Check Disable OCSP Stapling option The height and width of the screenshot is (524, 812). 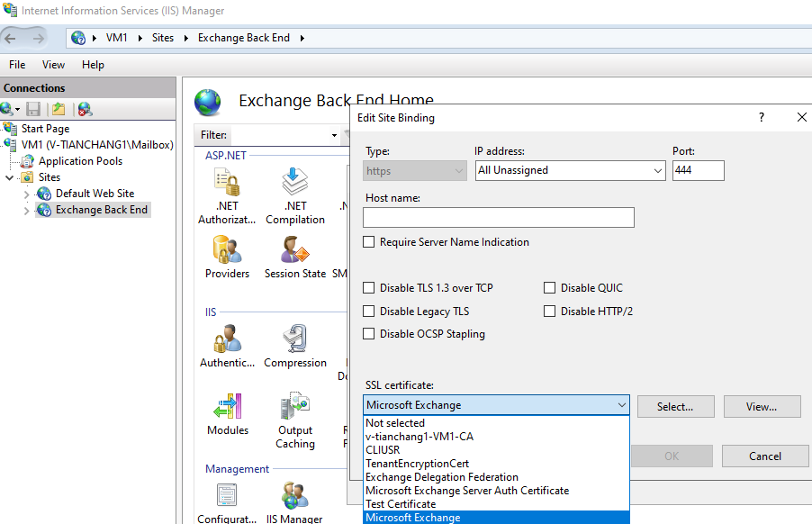coord(369,334)
